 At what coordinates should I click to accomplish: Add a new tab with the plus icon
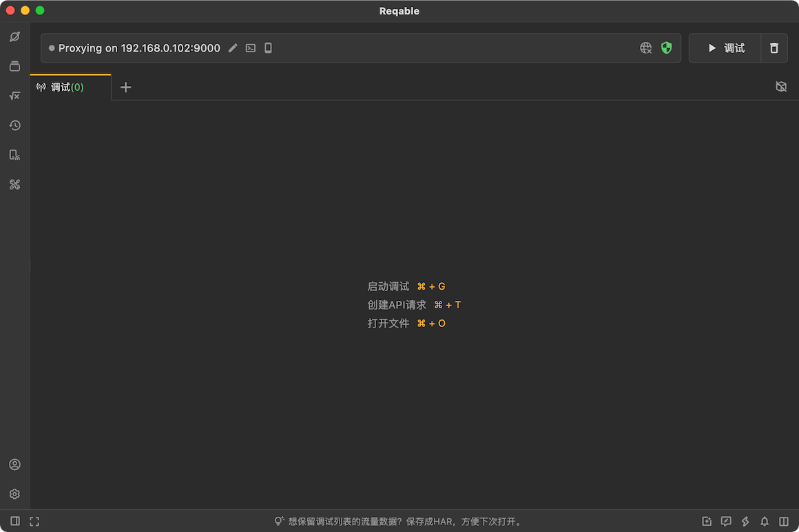pos(126,87)
